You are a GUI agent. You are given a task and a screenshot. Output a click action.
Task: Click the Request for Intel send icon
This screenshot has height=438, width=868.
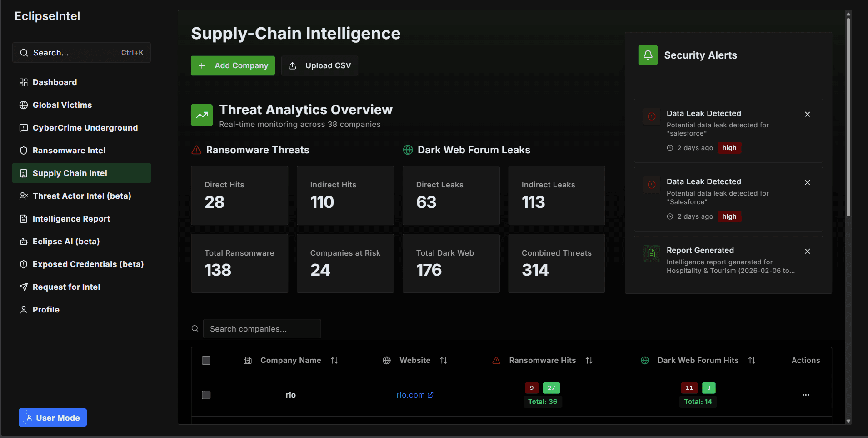coord(24,287)
